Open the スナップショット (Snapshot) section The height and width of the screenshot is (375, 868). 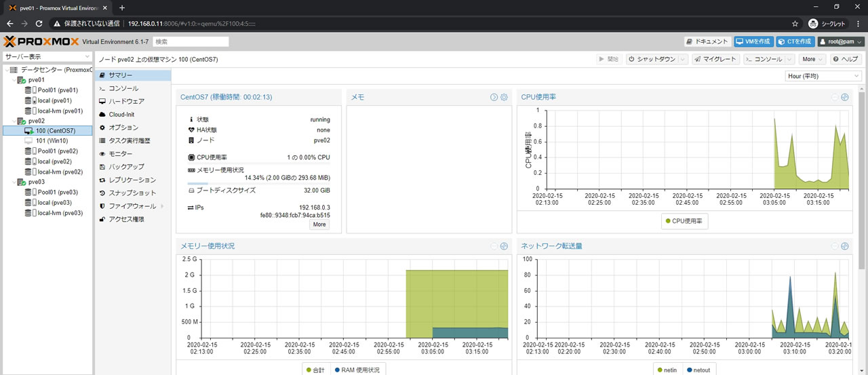[x=132, y=193]
